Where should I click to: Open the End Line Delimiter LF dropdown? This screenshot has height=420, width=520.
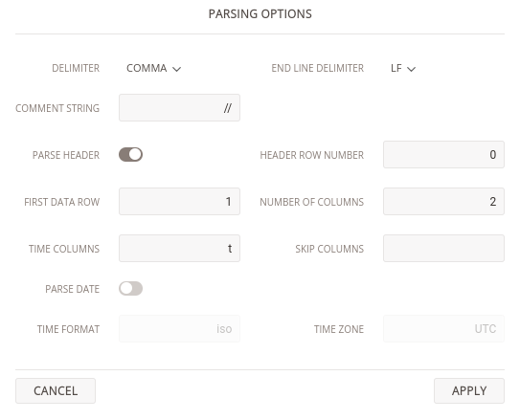pyautogui.click(x=403, y=68)
